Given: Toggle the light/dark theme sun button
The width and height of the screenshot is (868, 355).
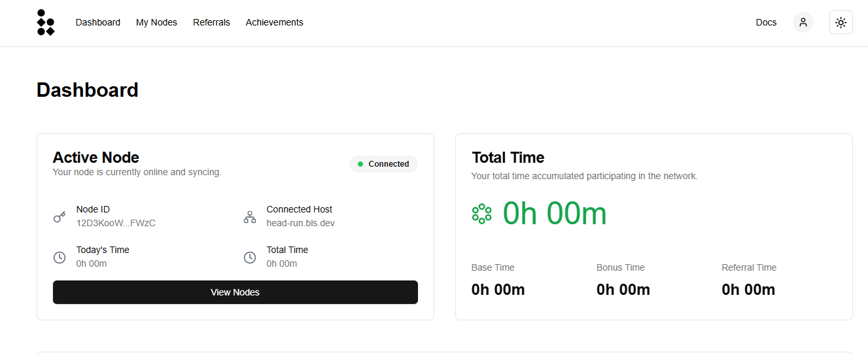Looking at the screenshot, I should [x=841, y=22].
